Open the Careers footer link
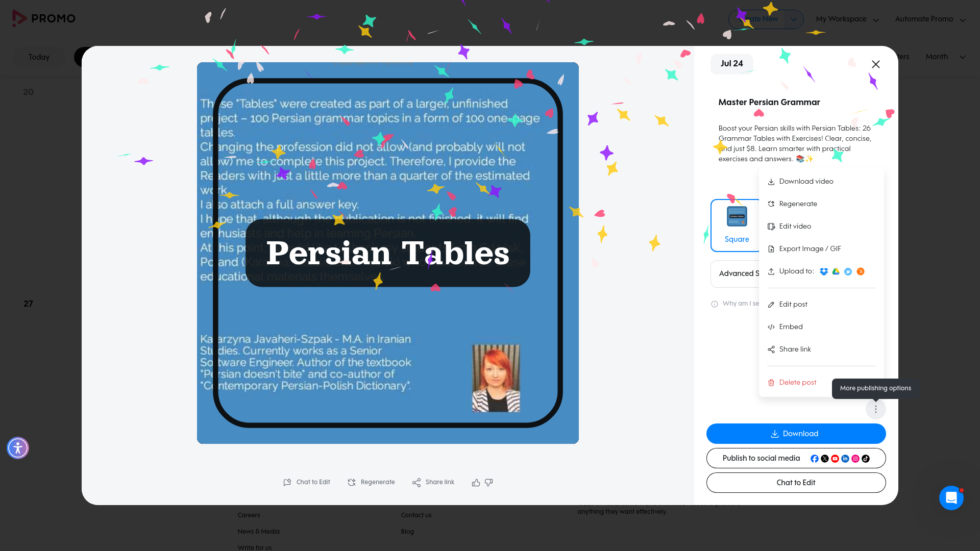 (249, 515)
